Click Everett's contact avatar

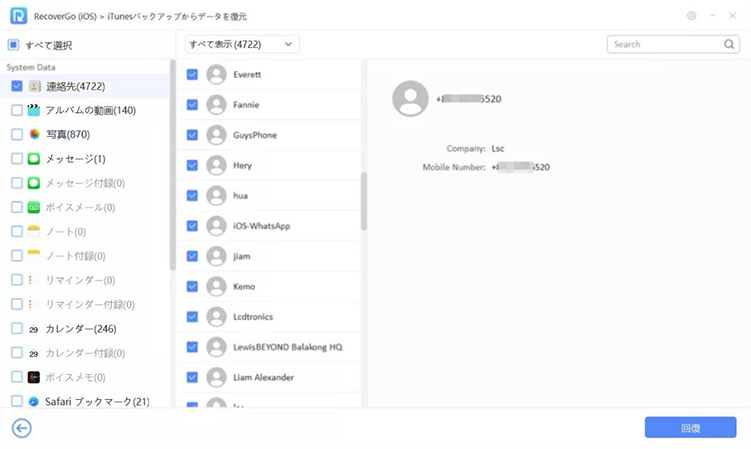click(x=216, y=74)
